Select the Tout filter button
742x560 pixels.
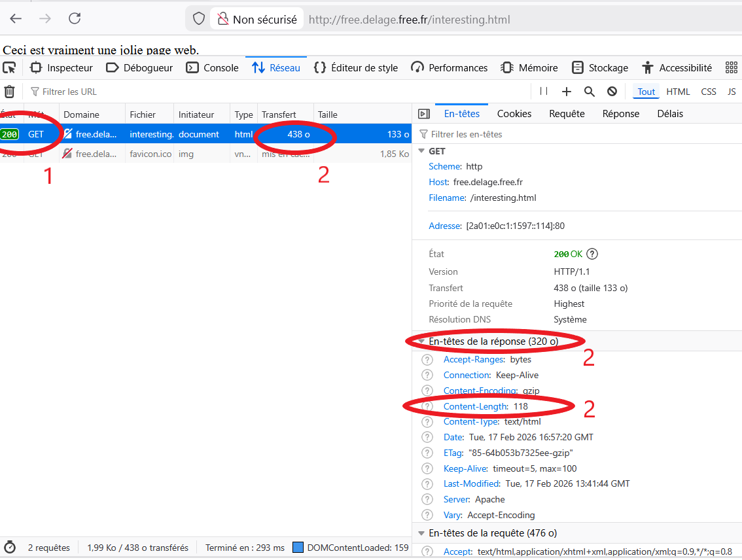(x=646, y=92)
